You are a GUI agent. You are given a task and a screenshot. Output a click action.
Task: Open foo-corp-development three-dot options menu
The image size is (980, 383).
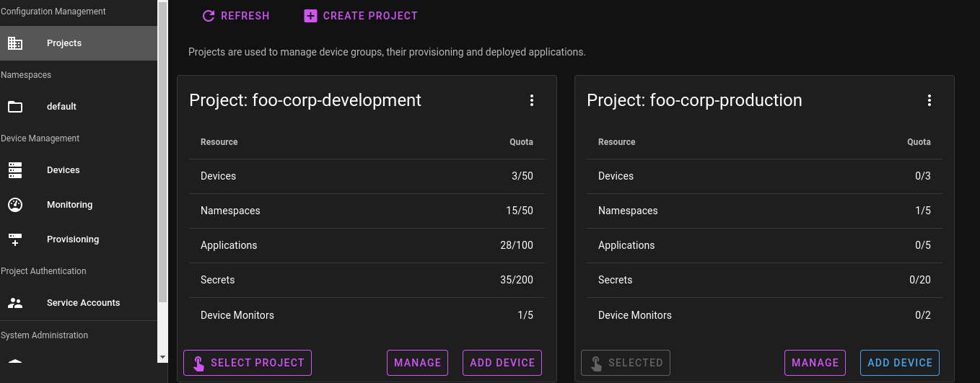532,100
